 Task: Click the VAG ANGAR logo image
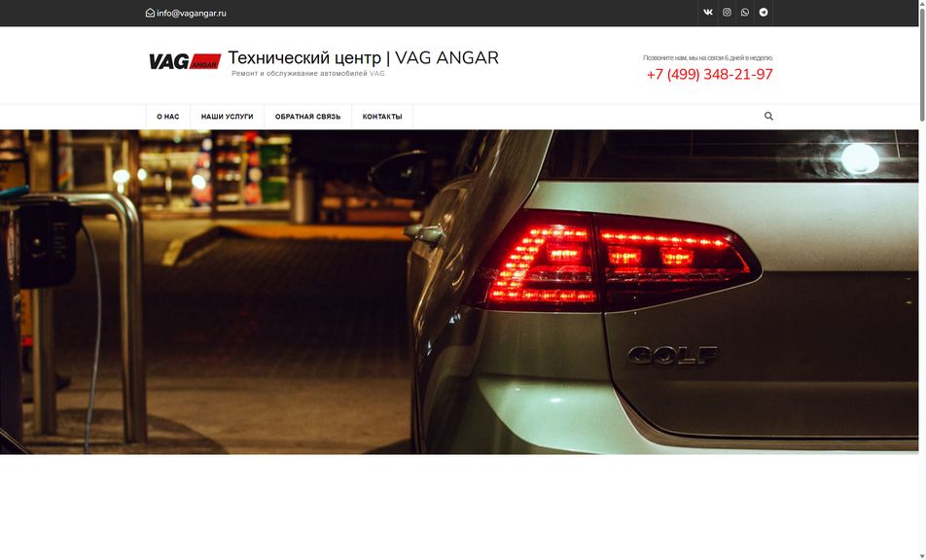185,61
